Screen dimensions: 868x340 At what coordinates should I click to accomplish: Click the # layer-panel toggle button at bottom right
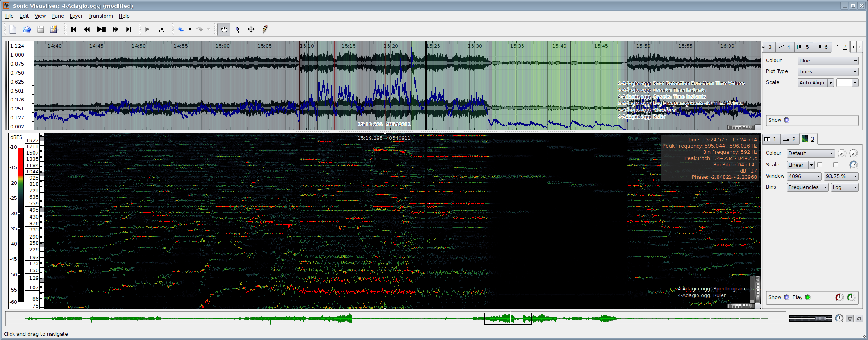[x=850, y=319]
